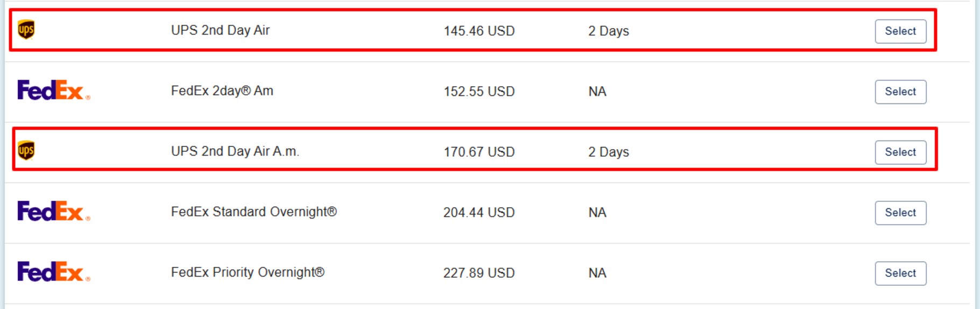Pick Select for FedEx Priority Overnight
This screenshot has width=980, height=309.
click(x=900, y=273)
